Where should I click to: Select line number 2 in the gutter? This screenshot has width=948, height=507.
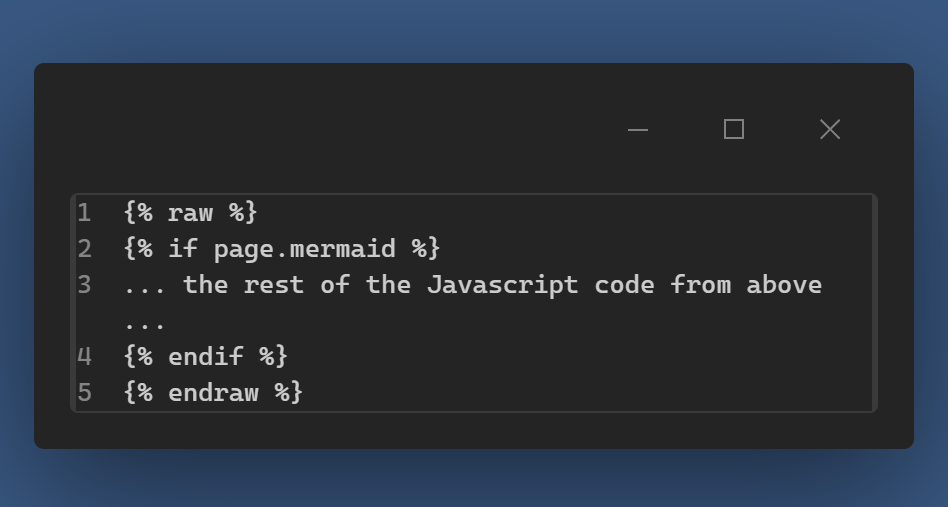pos(84,249)
